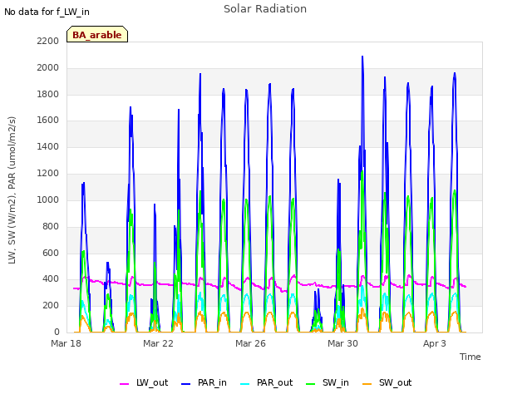Image resolution: width=532 pixels, height=399 pixels.
Task: Click the 0 y-axis tick label
Action: pyautogui.click(x=57, y=332)
